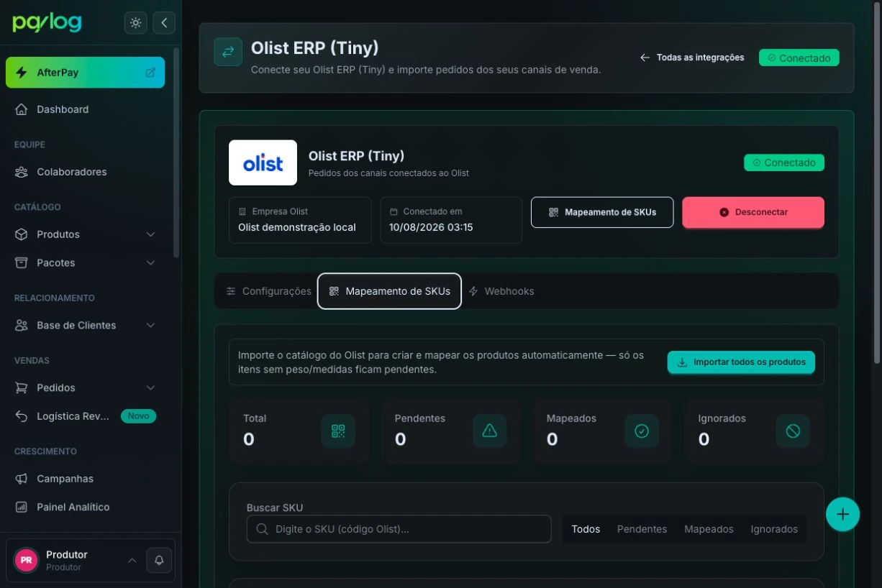Click the Ignorados blocked circle icon
Viewport: 882px width, 588px height.
[793, 431]
